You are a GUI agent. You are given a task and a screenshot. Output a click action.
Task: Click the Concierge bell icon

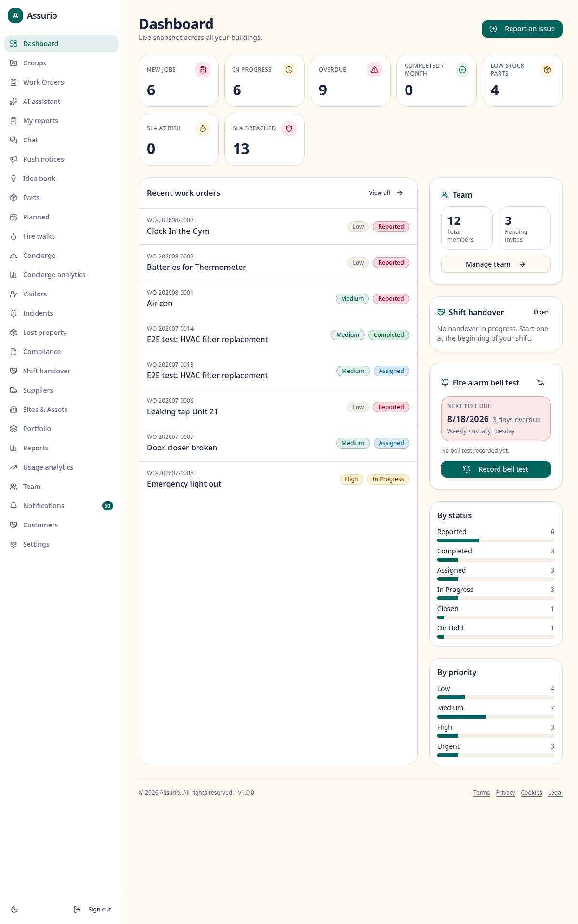pos(13,256)
